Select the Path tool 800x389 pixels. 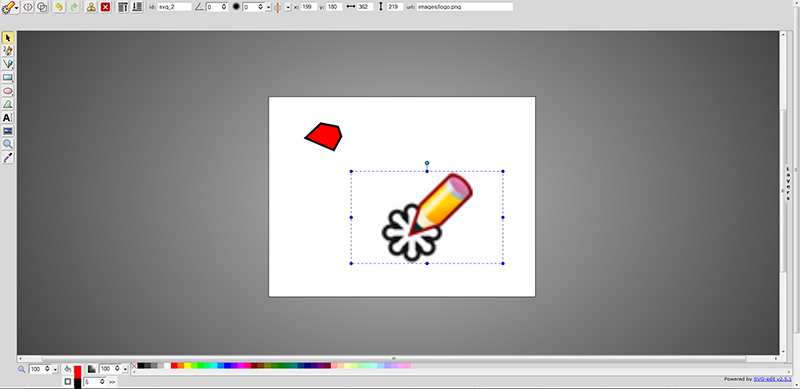(8, 104)
